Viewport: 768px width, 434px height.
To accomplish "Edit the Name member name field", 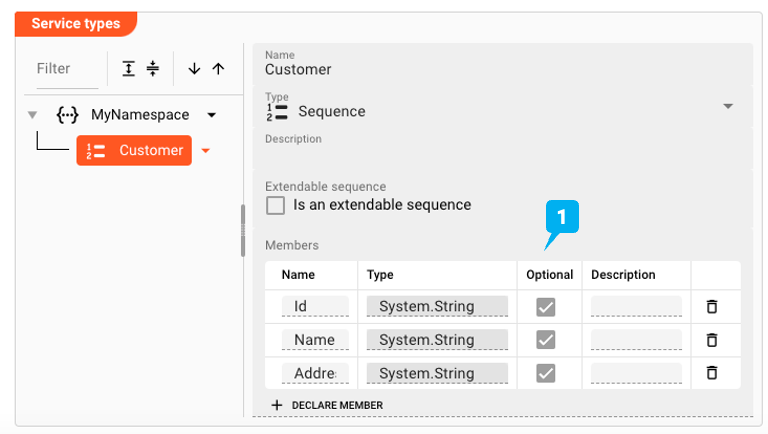I will (x=315, y=339).
